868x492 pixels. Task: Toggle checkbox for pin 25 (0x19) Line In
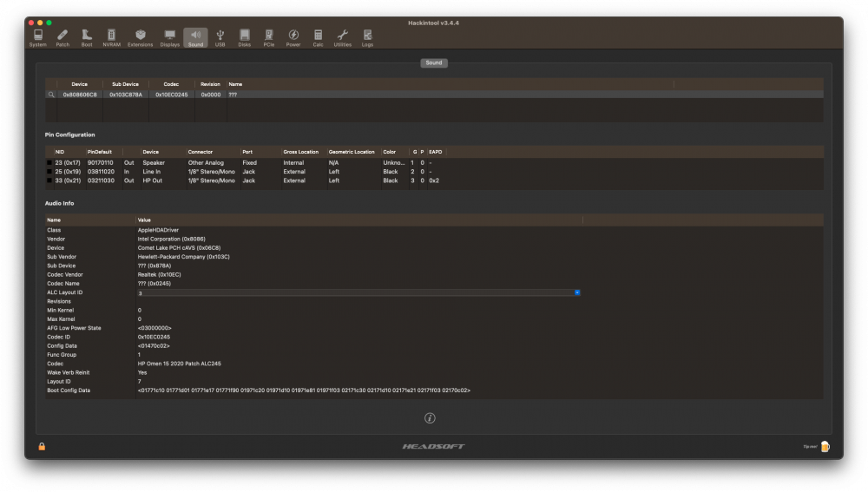(x=49, y=172)
